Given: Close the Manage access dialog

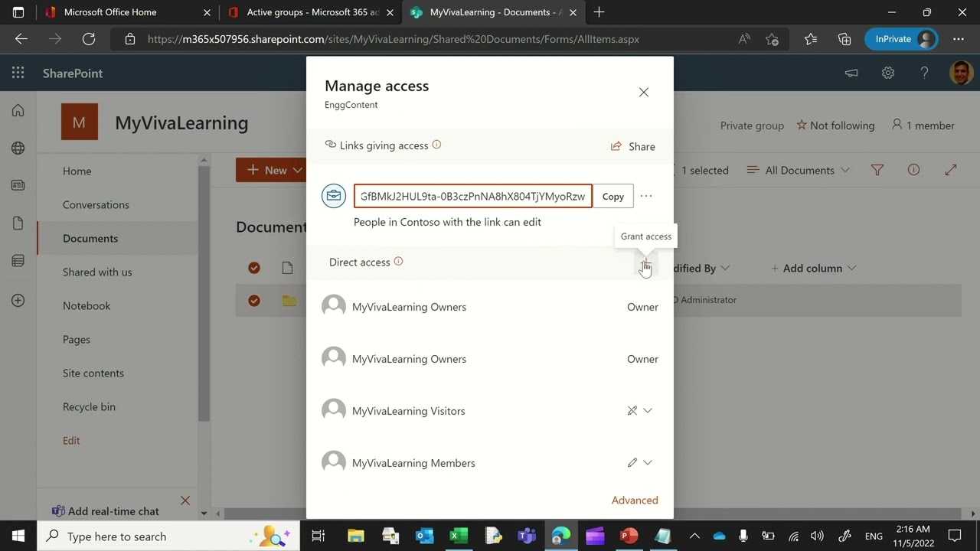Looking at the screenshot, I should click(643, 93).
